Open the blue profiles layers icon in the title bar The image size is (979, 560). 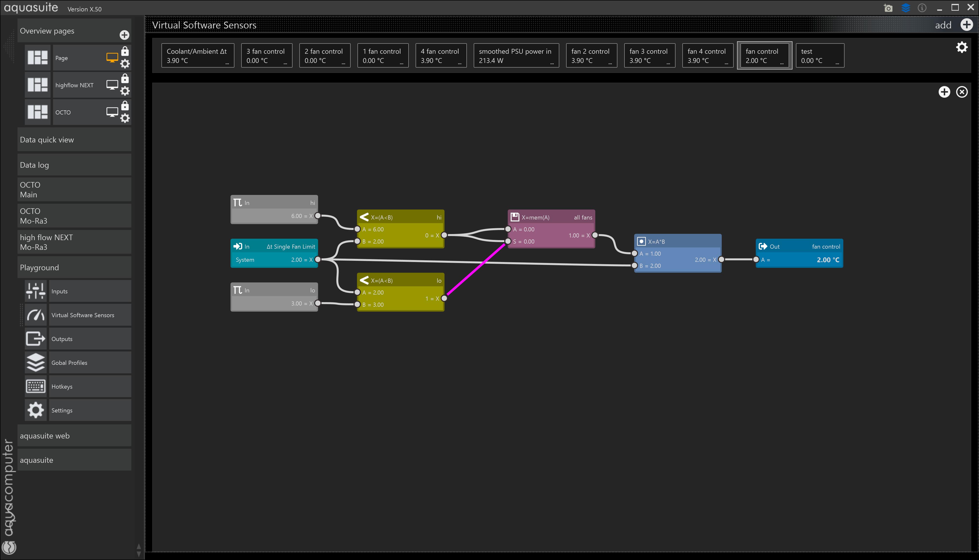[906, 8]
